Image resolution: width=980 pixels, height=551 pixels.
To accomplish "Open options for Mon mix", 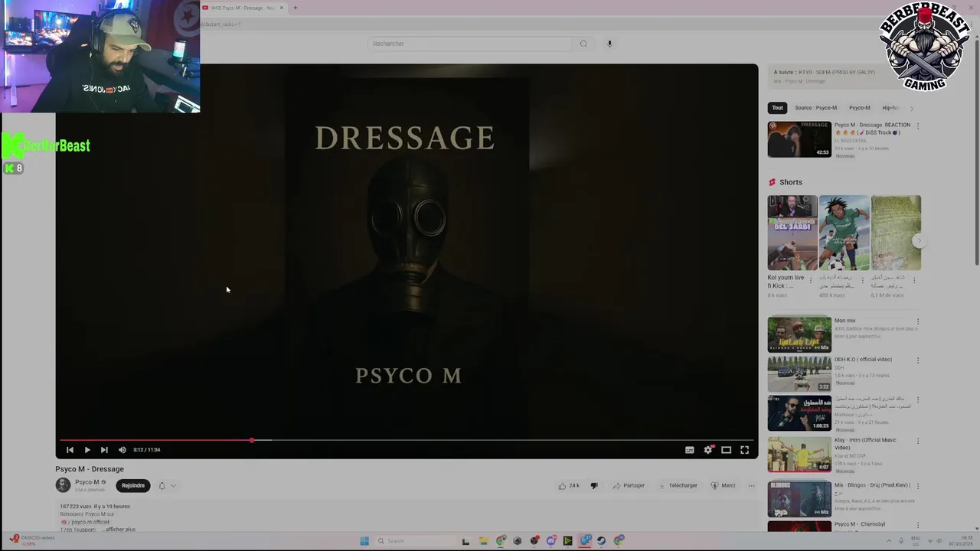I will coord(918,322).
